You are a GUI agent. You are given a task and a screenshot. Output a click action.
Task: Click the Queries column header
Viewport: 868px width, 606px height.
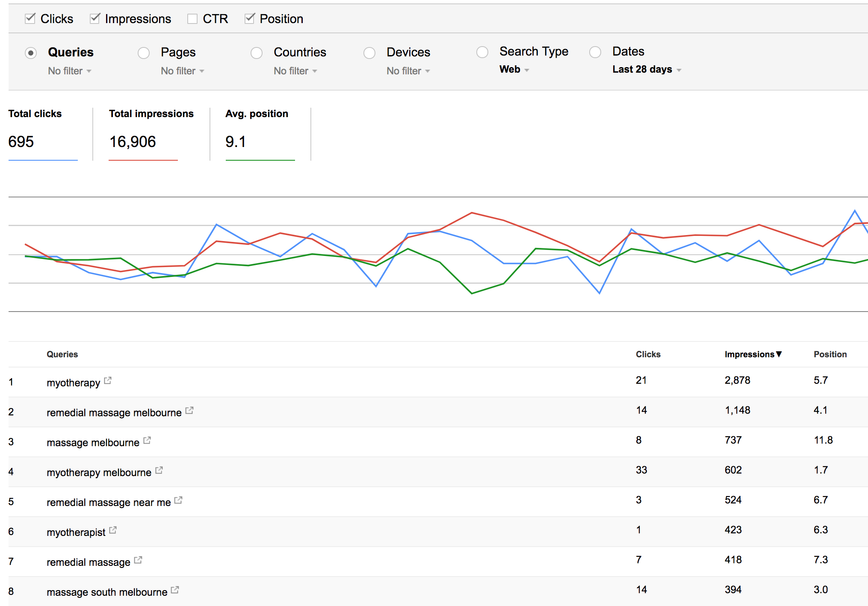pos(62,354)
